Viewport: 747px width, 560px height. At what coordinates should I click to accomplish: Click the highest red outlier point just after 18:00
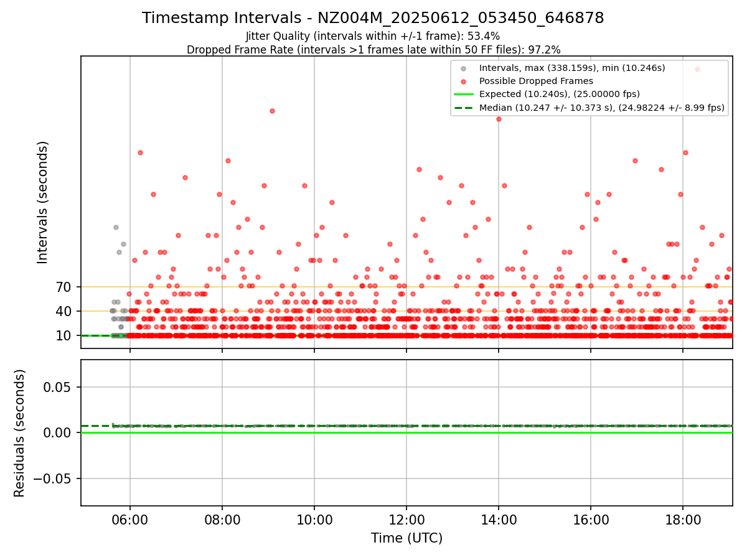click(x=697, y=69)
